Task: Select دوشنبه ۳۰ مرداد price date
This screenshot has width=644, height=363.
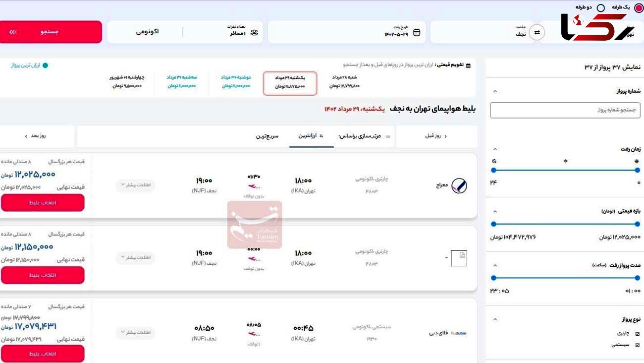Action: [236, 82]
